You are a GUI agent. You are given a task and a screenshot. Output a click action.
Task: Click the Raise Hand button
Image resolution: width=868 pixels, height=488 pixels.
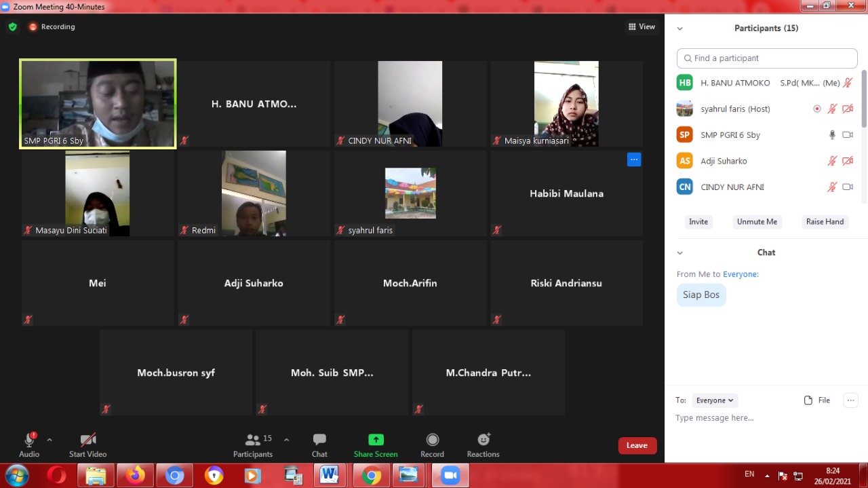pyautogui.click(x=825, y=222)
